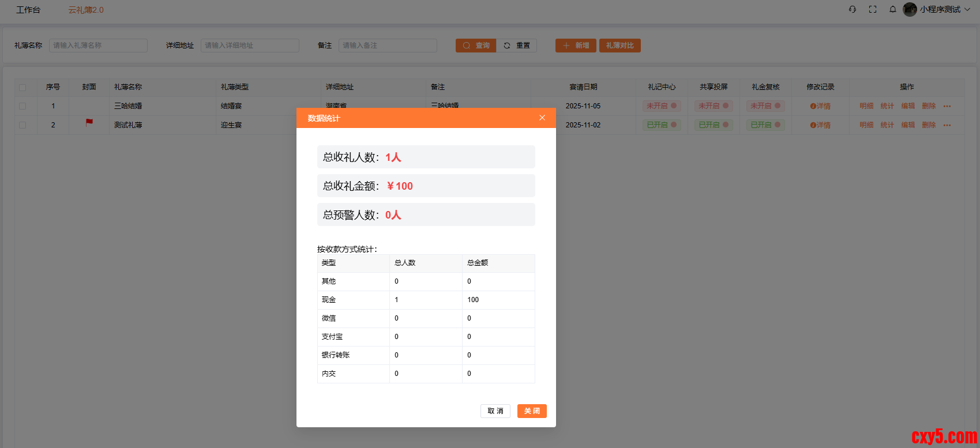The width and height of the screenshot is (980, 448).
Task: Click the red flag cover in row 2
Action: (x=89, y=122)
